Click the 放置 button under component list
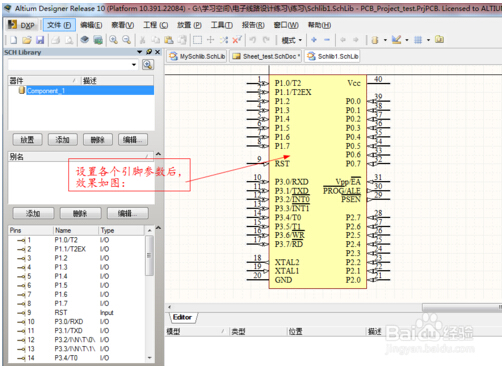This screenshot has width=502, height=374. [x=27, y=139]
